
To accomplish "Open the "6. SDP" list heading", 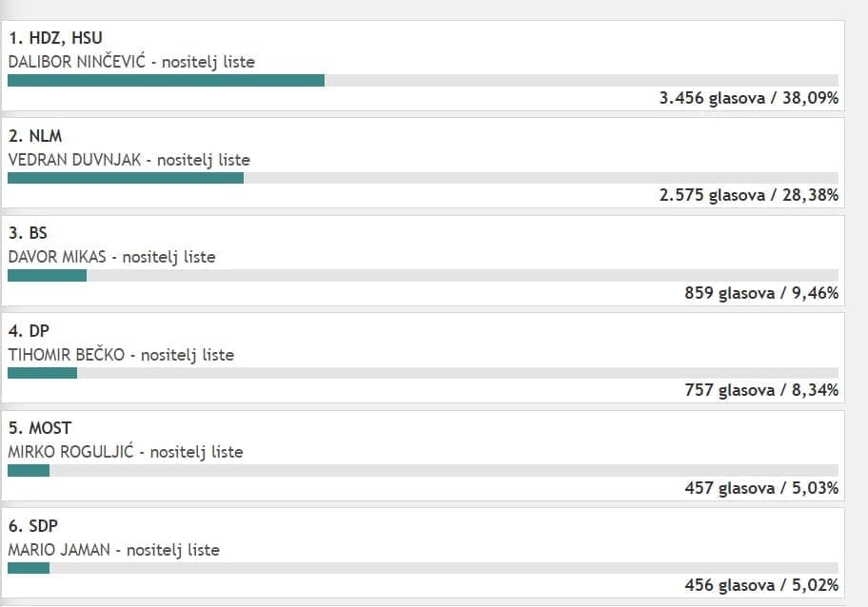I will [33, 526].
